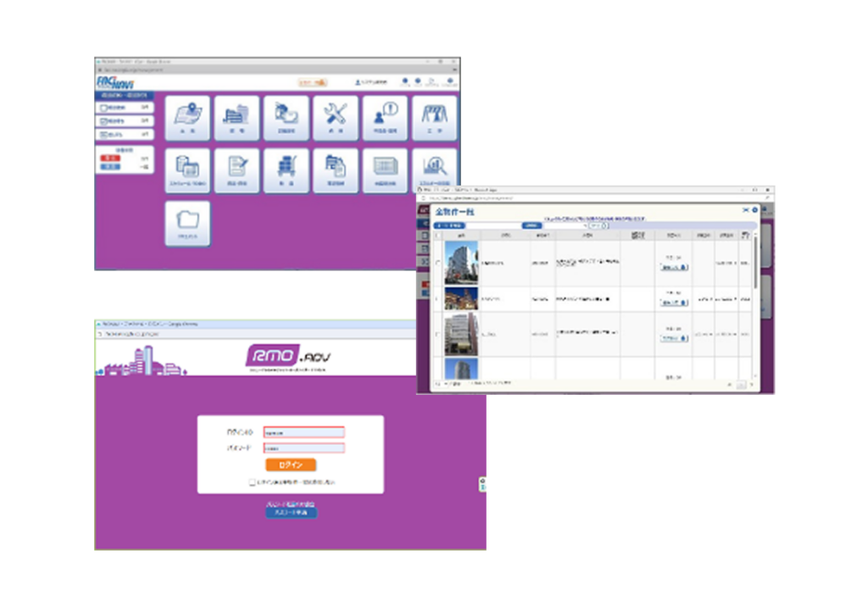Select the first building row's radio button
The height and width of the screenshot is (605, 868).
[x=437, y=263]
